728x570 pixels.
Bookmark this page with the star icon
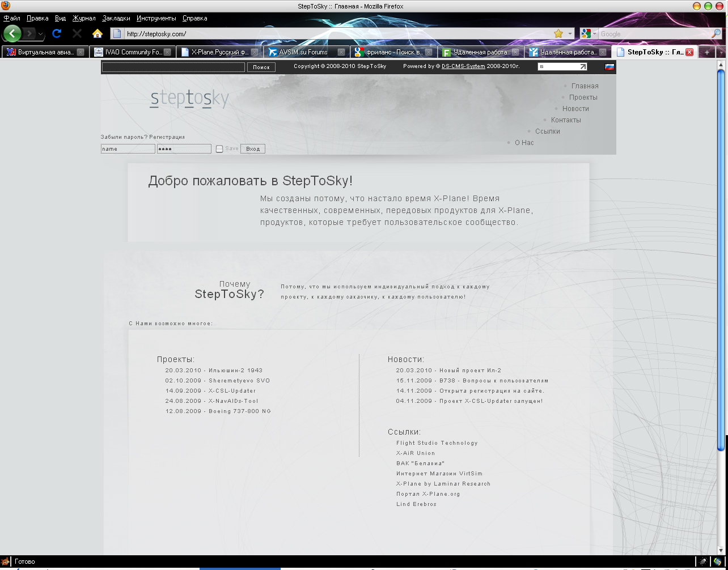pyautogui.click(x=558, y=33)
